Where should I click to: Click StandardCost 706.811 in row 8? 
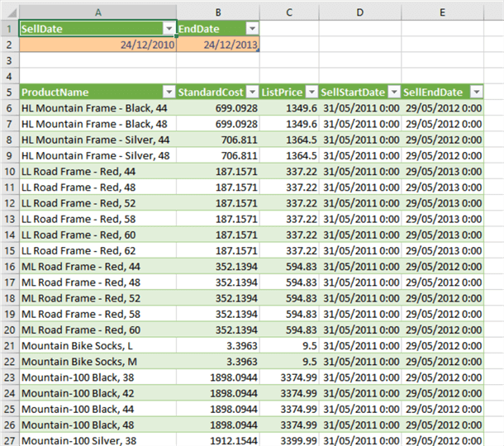(x=218, y=140)
